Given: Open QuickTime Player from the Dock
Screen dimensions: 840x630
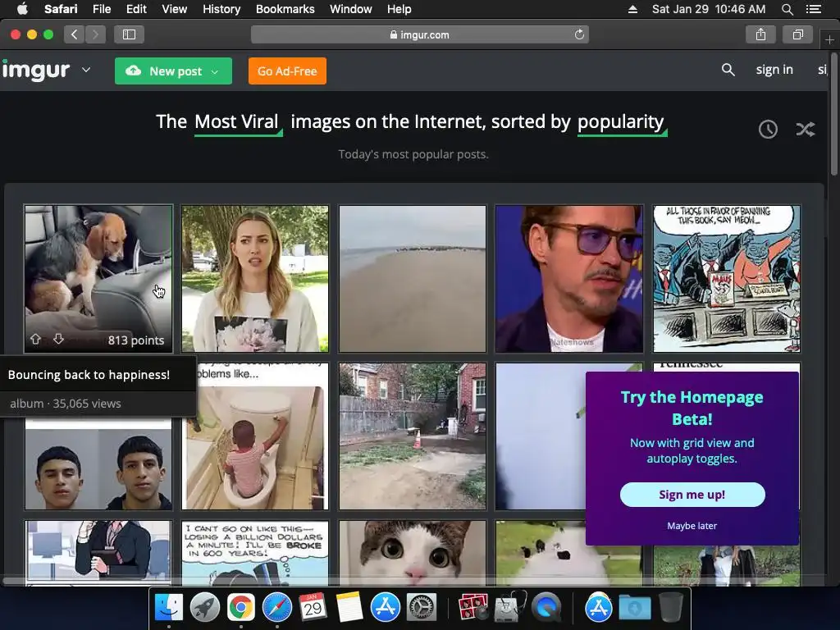Looking at the screenshot, I should click(546, 608).
